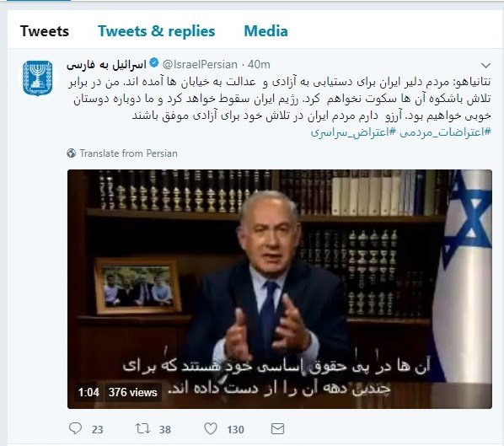The image size is (504, 446).
Task: Click the first hashtag اعتراضات_مردمی
Action: (445, 132)
